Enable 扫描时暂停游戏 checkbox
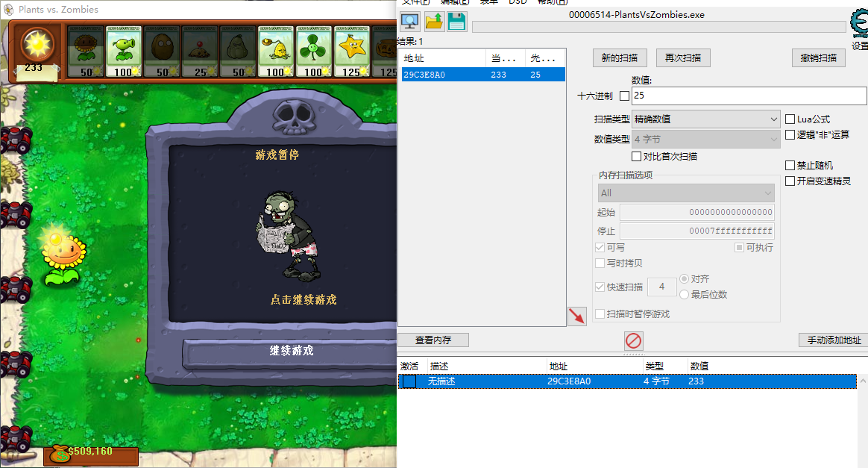Screen dimensions: 868x468 600,314
